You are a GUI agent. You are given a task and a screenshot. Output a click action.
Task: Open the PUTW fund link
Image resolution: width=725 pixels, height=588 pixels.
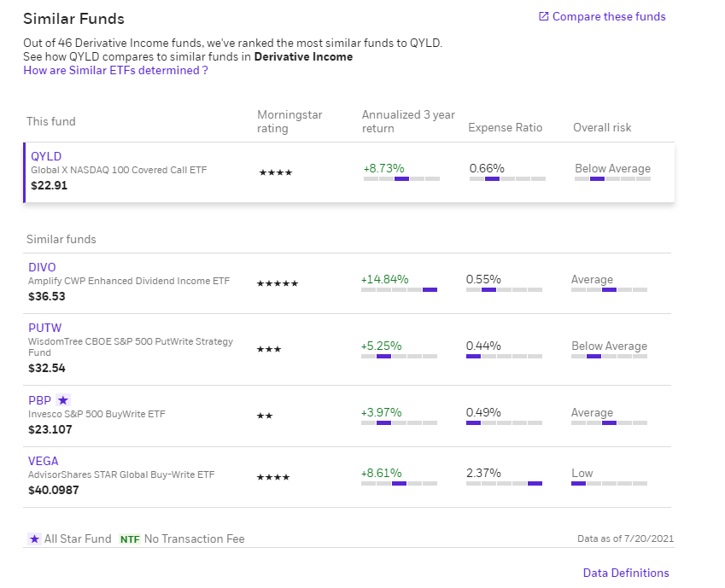tap(45, 328)
